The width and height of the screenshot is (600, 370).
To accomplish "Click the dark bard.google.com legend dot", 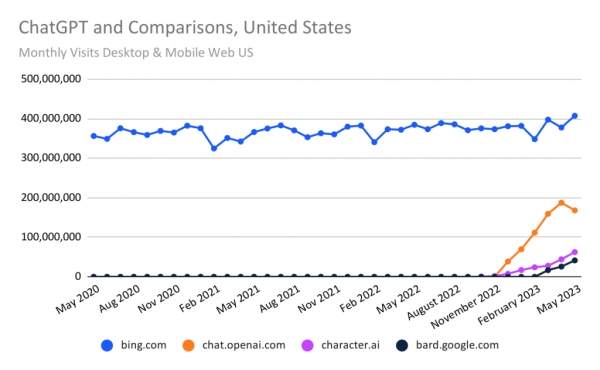I will click(402, 346).
